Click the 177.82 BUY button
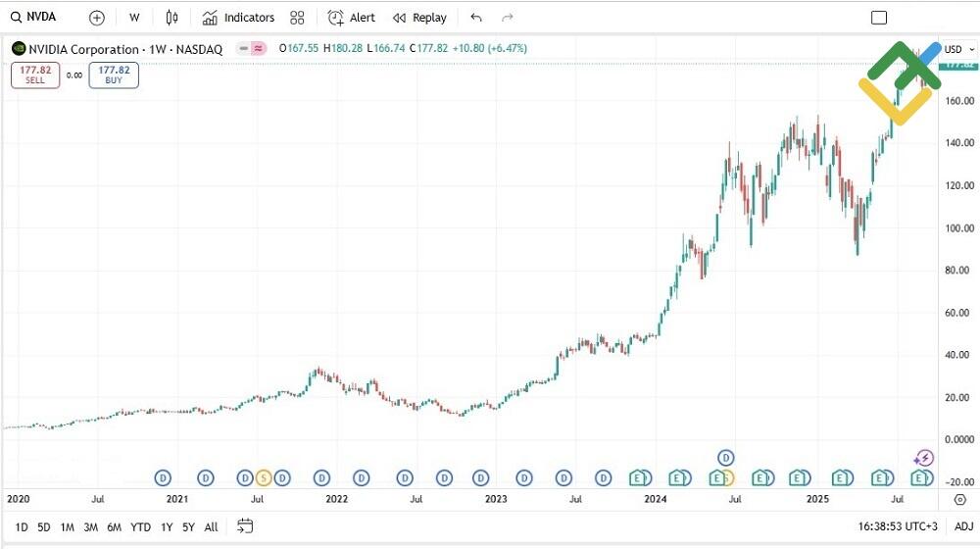 [x=114, y=75]
